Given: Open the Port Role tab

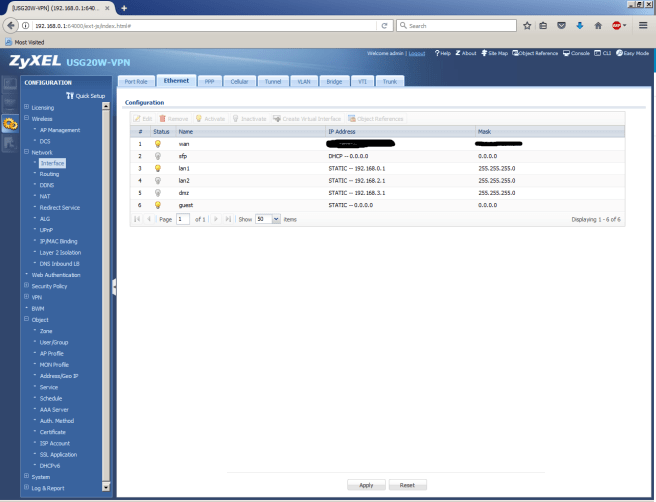Looking at the screenshot, I should [x=134, y=81].
